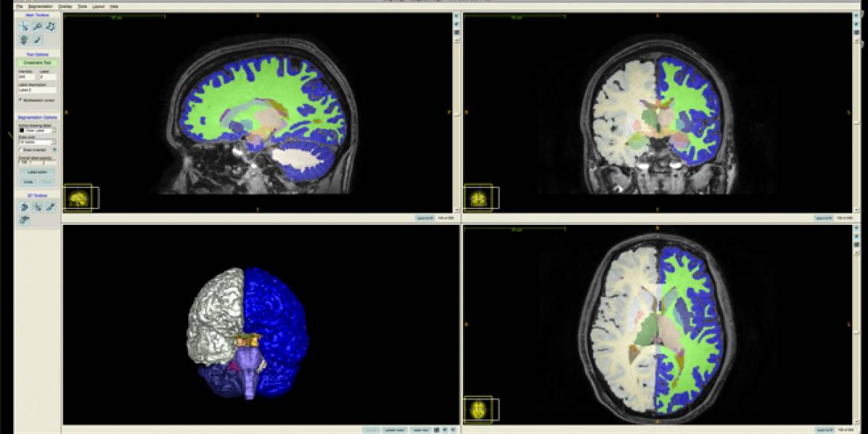This screenshot has width=868, height=434.
Task: Click the Label description field
Action: click(37, 90)
